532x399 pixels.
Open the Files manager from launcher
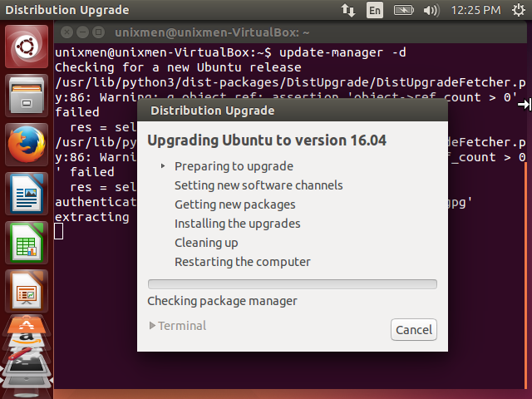[x=27, y=96]
